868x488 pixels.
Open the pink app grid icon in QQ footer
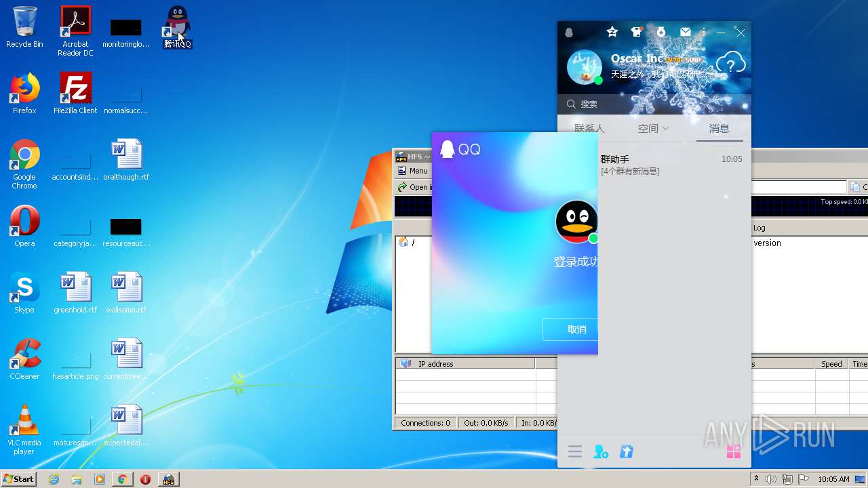tap(734, 451)
